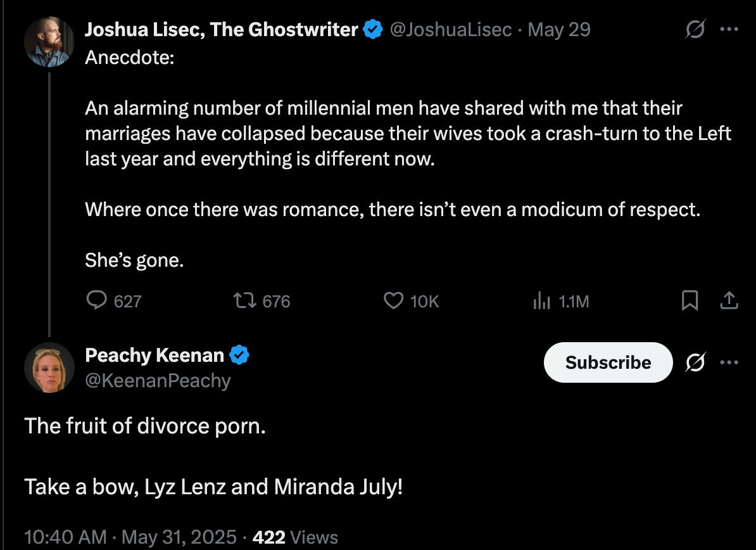
Task: Click Grok icon on Joshua Lisec's post
Action: [x=695, y=29]
